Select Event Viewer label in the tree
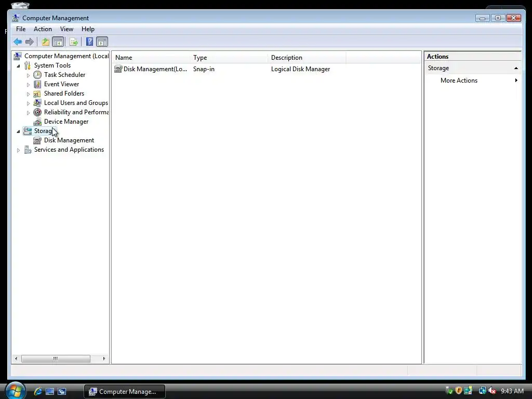The image size is (532, 399). 61,84
